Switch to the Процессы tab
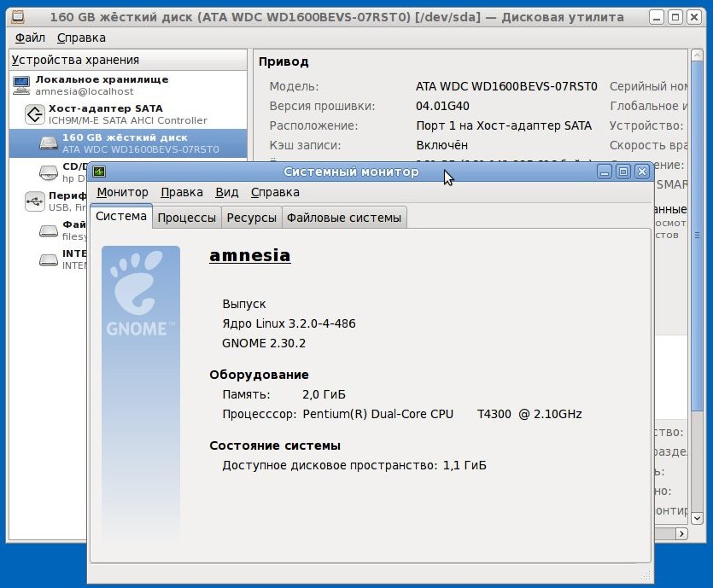Image resolution: width=713 pixels, height=588 pixels. (x=187, y=218)
